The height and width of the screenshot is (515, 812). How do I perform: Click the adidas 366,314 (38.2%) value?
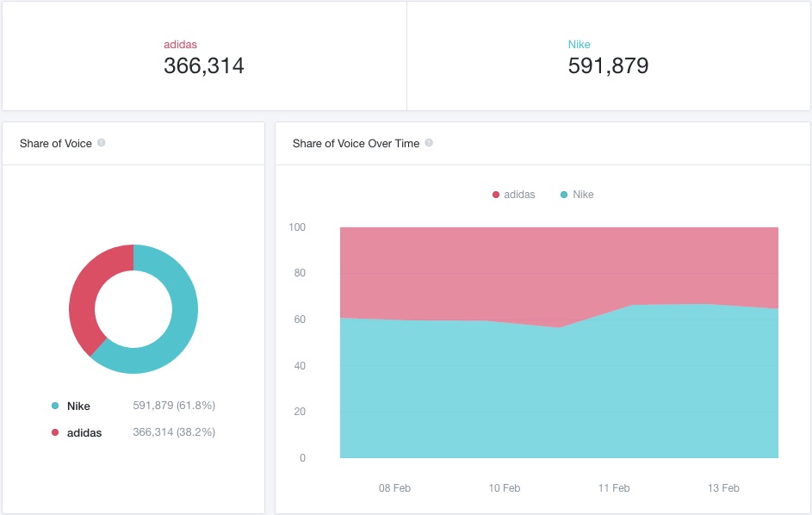pyautogui.click(x=174, y=432)
